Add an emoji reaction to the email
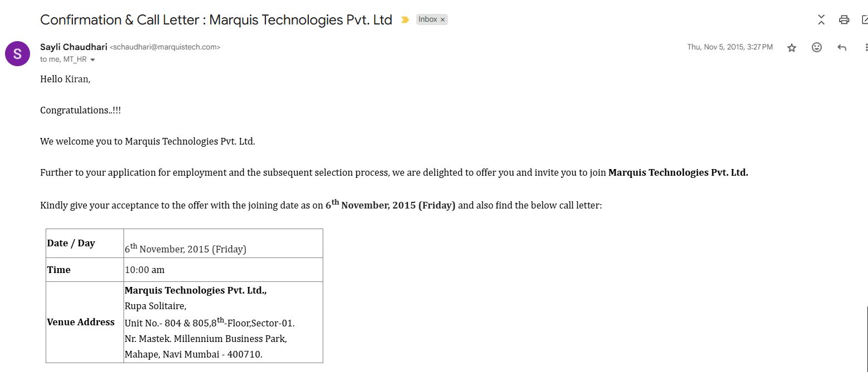 tap(817, 47)
